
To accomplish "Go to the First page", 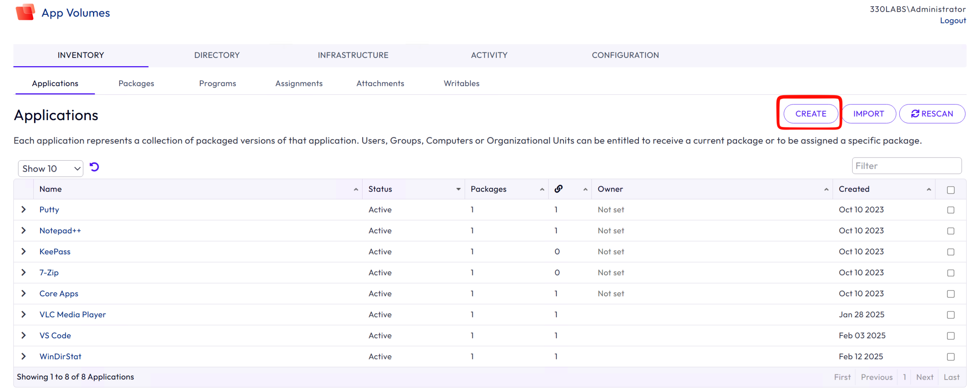I will pyautogui.click(x=842, y=377).
